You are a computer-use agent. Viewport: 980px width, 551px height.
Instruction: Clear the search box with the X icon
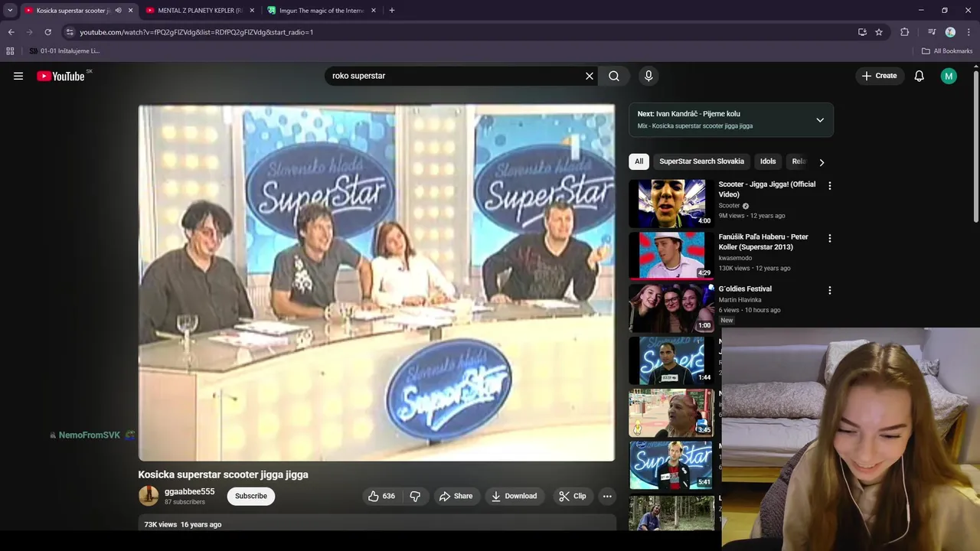tap(590, 76)
